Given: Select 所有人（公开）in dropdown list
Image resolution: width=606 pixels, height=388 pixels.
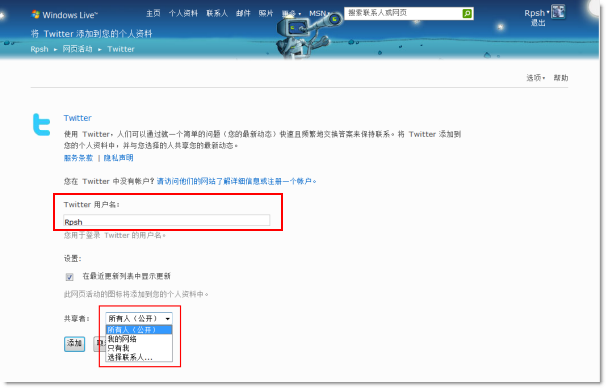Looking at the screenshot, I should pyautogui.click(x=139, y=330).
